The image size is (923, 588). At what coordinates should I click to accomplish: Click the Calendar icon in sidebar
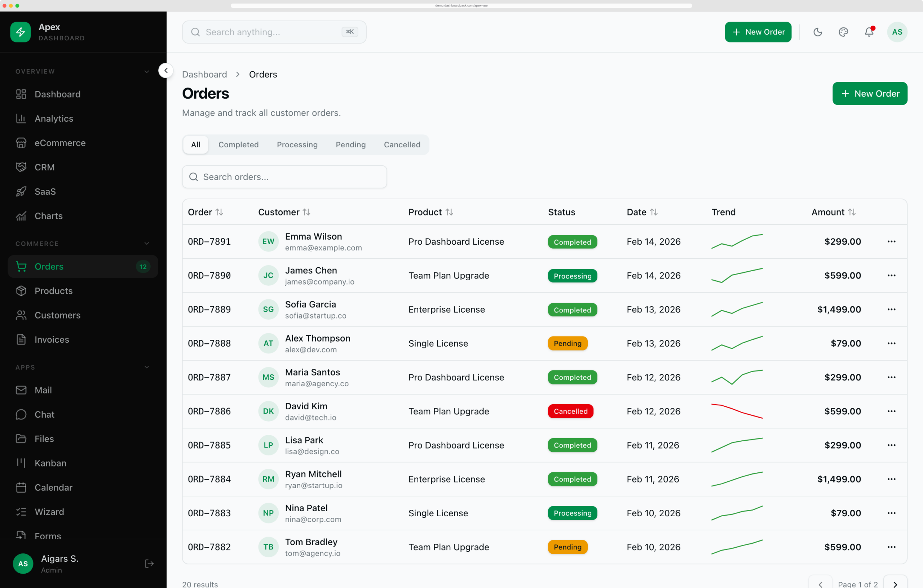click(21, 487)
